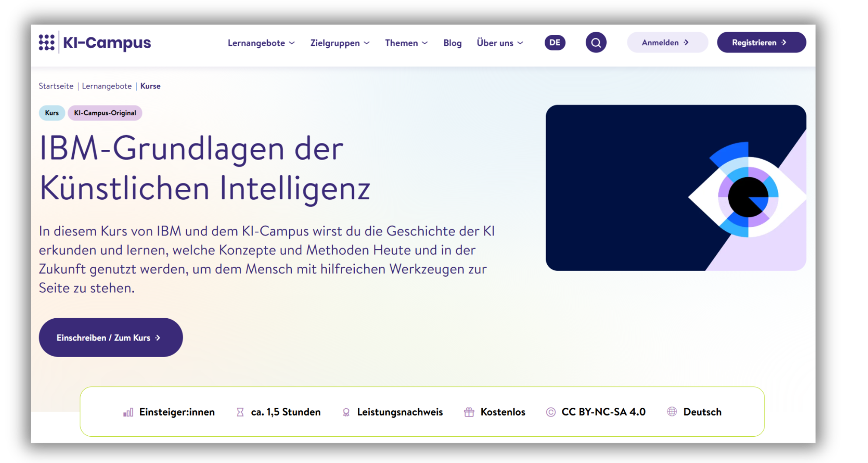
Task: Click the arrow inside the Registrieren button
Action: pos(784,42)
